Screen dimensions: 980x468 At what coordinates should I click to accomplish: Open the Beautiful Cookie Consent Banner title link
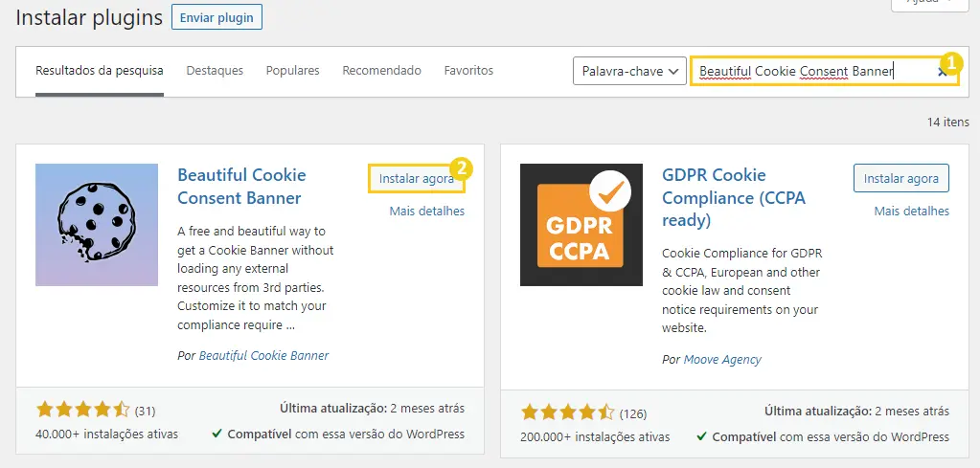coord(241,186)
